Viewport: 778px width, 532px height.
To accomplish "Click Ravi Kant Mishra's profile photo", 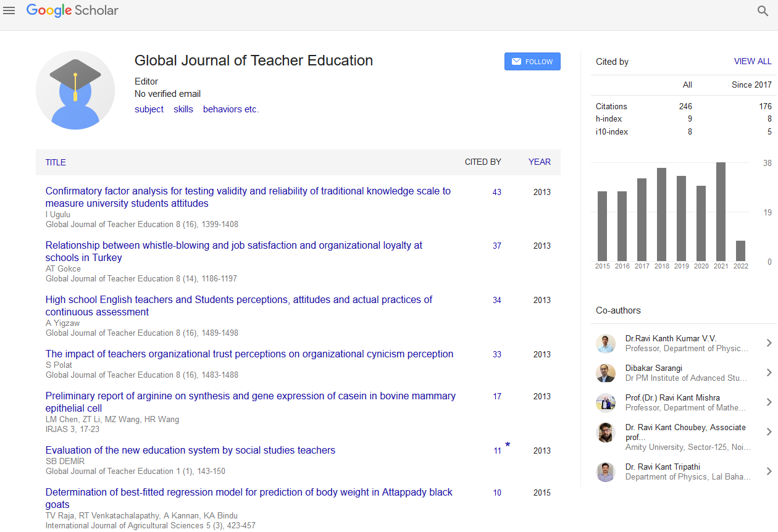I will pyautogui.click(x=606, y=403).
